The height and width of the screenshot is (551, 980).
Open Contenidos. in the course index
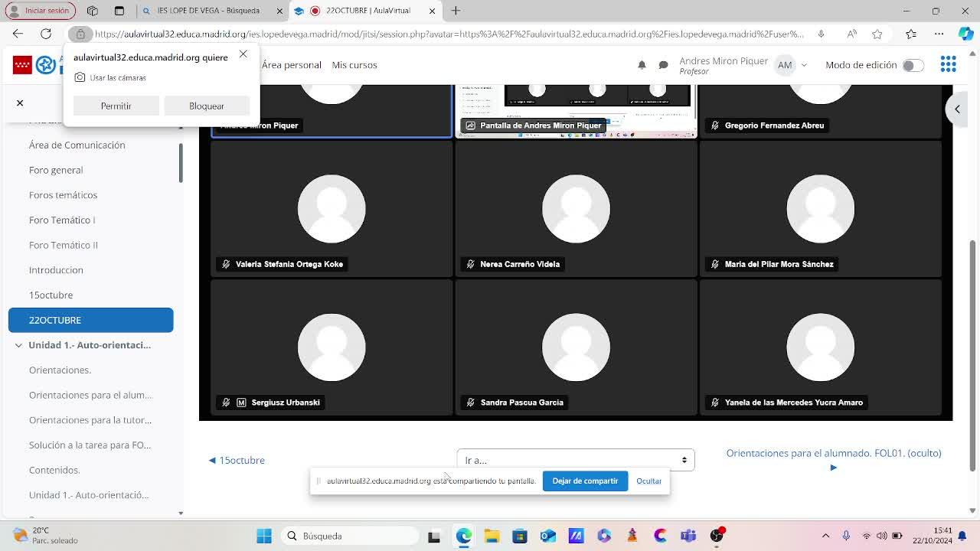[x=54, y=470]
